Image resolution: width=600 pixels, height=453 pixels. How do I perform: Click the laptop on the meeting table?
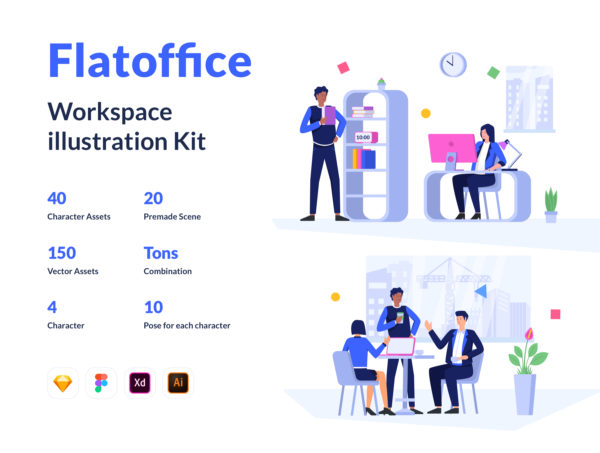pos(399,348)
